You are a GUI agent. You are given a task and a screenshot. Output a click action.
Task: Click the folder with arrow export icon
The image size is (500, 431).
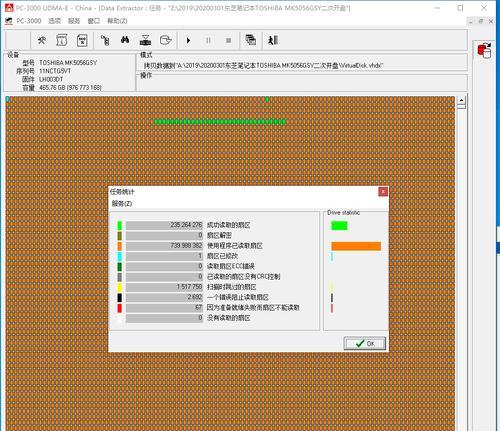click(x=165, y=40)
